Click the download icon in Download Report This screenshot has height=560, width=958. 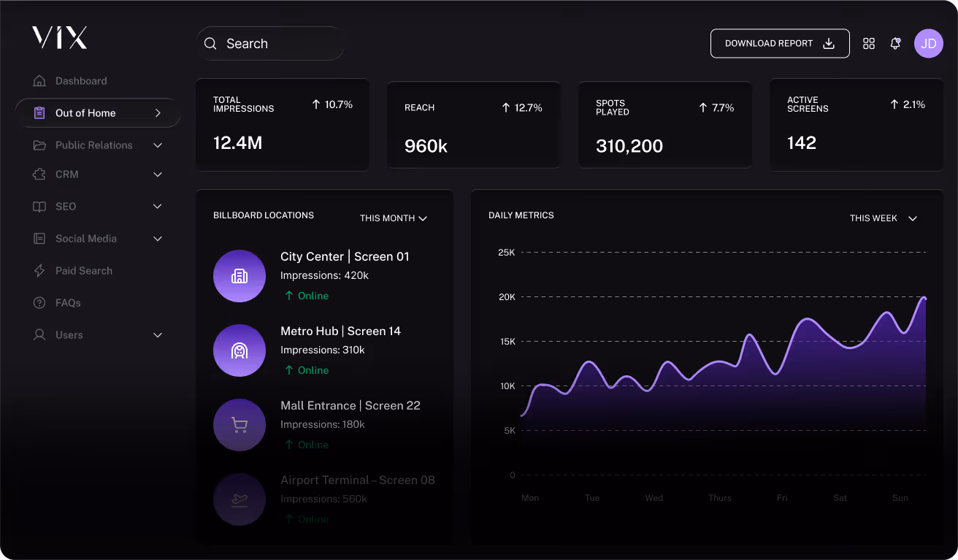tap(829, 43)
